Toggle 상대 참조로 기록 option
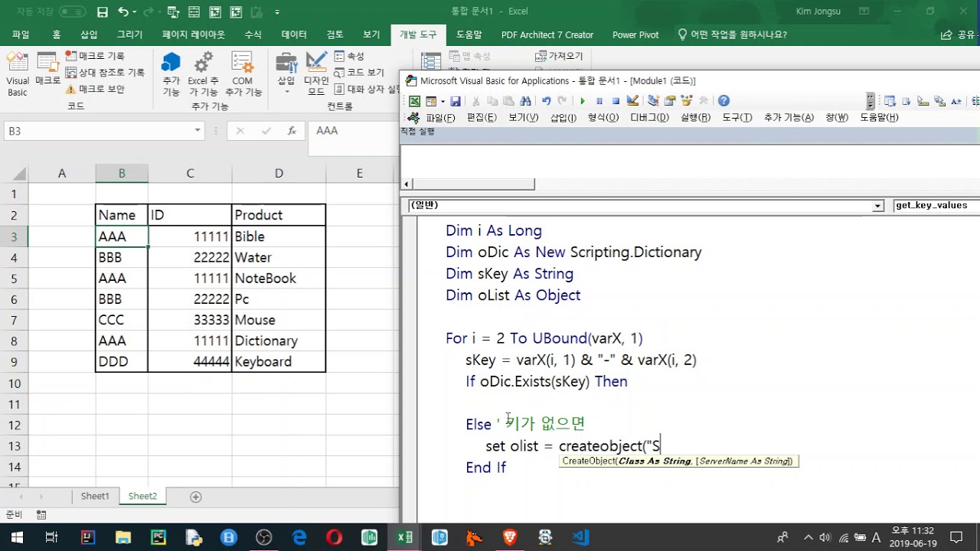980x551 pixels. [105, 73]
